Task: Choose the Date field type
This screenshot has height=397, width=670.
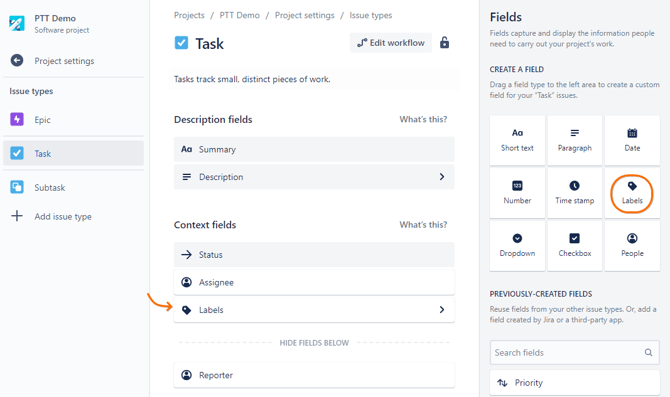Action: pyautogui.click(x=632, y=140)
